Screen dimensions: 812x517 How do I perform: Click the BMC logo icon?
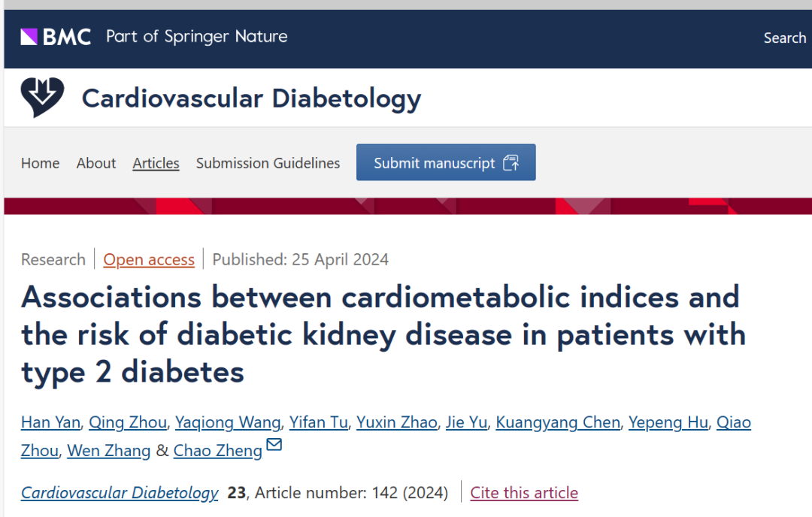click(x=29, y=37)
